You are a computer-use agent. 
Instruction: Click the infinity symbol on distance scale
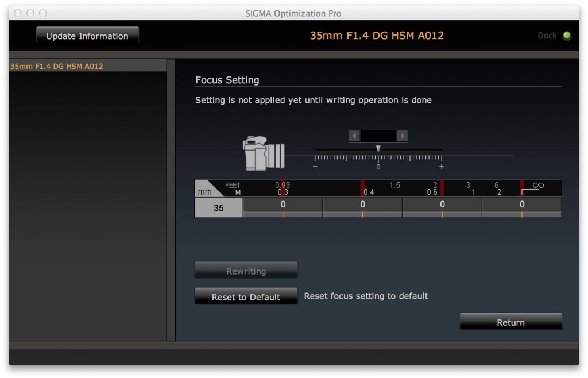click(538, 186)
